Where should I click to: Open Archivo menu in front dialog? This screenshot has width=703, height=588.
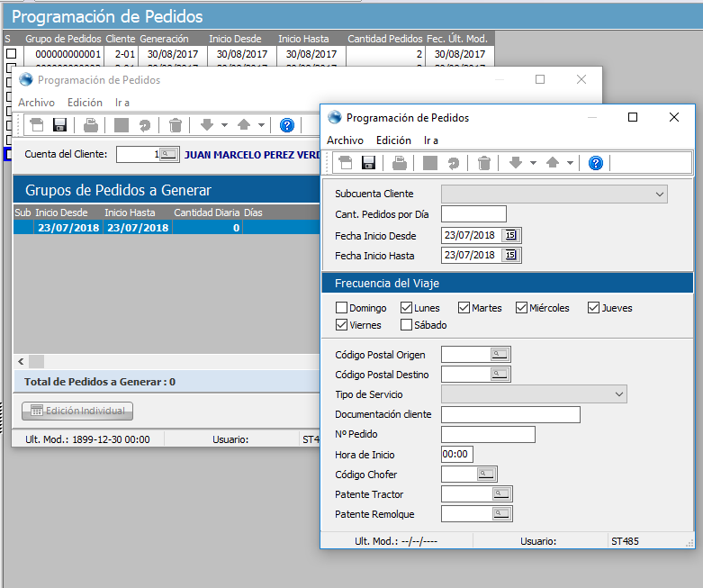(x=345, y=140)
